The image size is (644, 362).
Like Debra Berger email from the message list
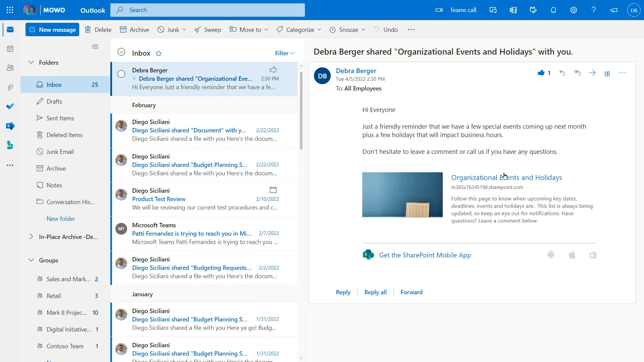[273, 69]
